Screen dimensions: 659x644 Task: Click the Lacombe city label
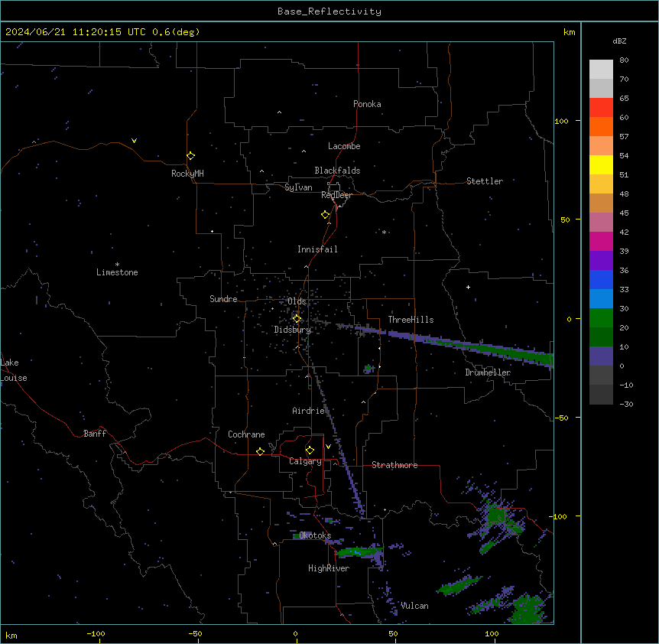coord(344,146)
